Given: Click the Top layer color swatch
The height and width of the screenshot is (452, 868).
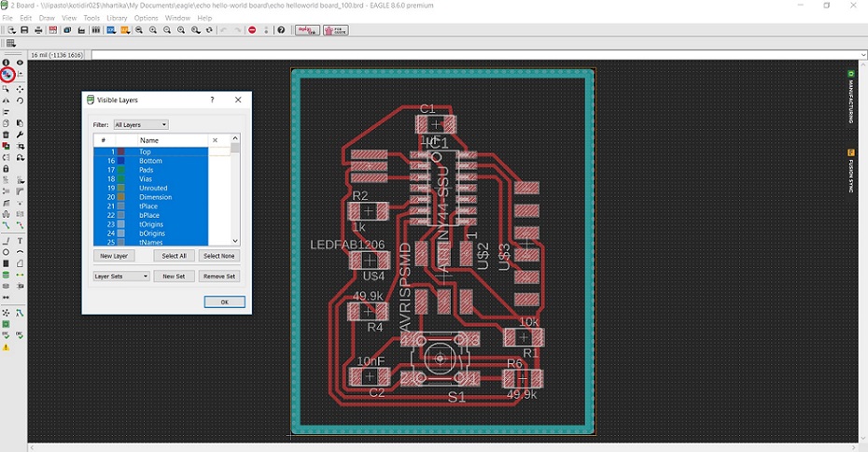Looking at the screenshot, I should click(x=120, y=152).
